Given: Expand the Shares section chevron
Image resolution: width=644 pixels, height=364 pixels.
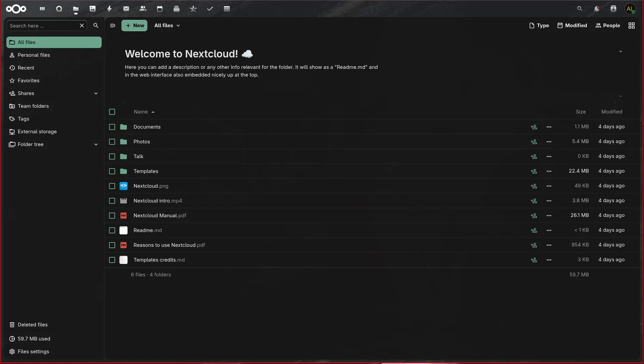Looking at the screenshot, I should pyautogui.click(x=96, y=93).
